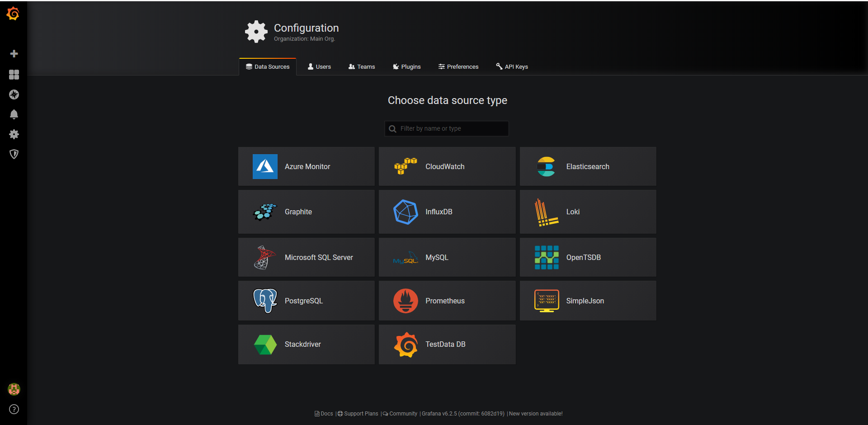Switch to the Preferences tab
This screenshot has width=868, height=425.
[x=458, y=66]
